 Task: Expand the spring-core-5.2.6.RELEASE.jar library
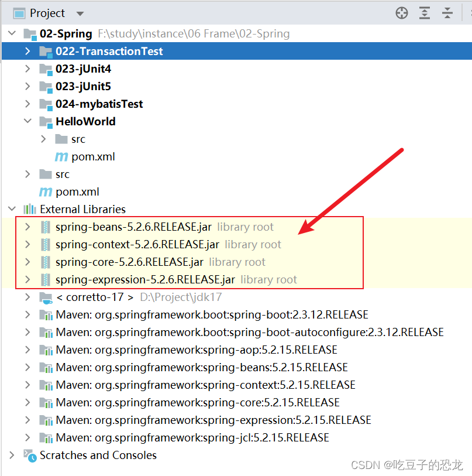pyautogui.click(x=27, y=262)
